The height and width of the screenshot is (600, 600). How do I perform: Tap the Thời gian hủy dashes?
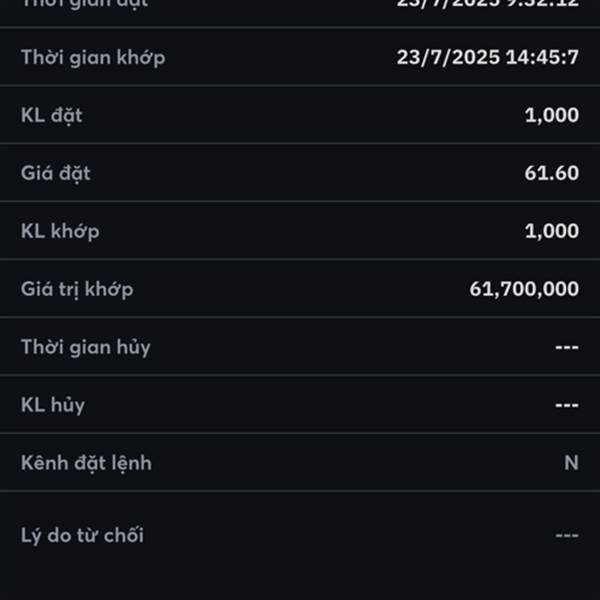(x=567, y=347)
